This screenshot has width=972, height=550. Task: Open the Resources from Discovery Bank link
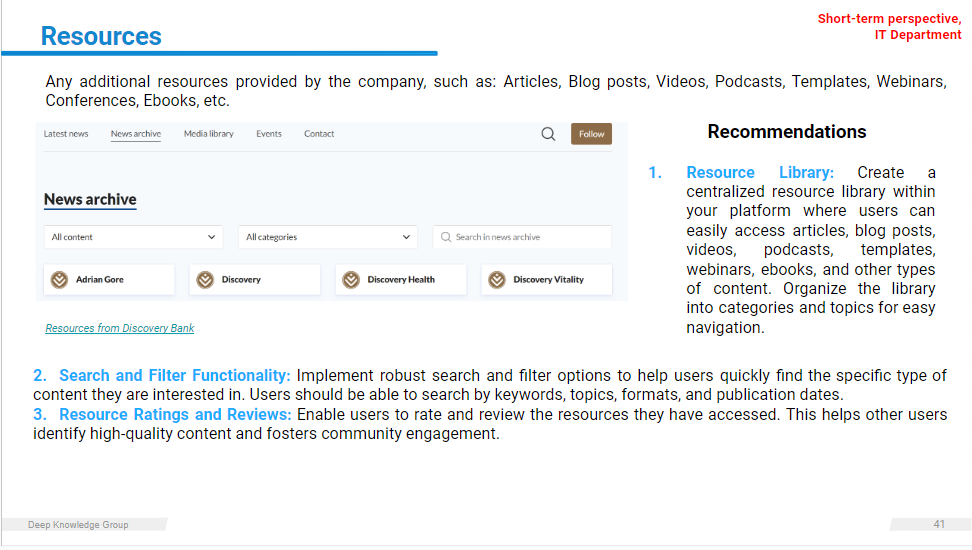point(120,328)
